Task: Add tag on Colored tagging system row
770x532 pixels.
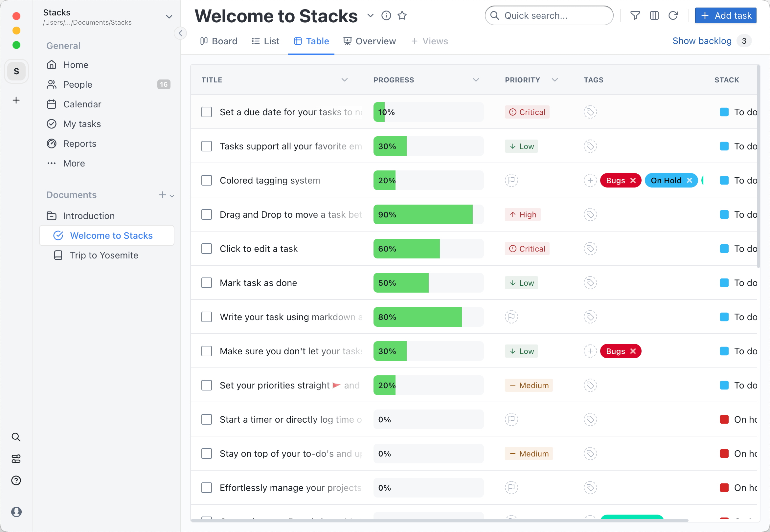Action: pyautogui.click(x=590, y=180)
